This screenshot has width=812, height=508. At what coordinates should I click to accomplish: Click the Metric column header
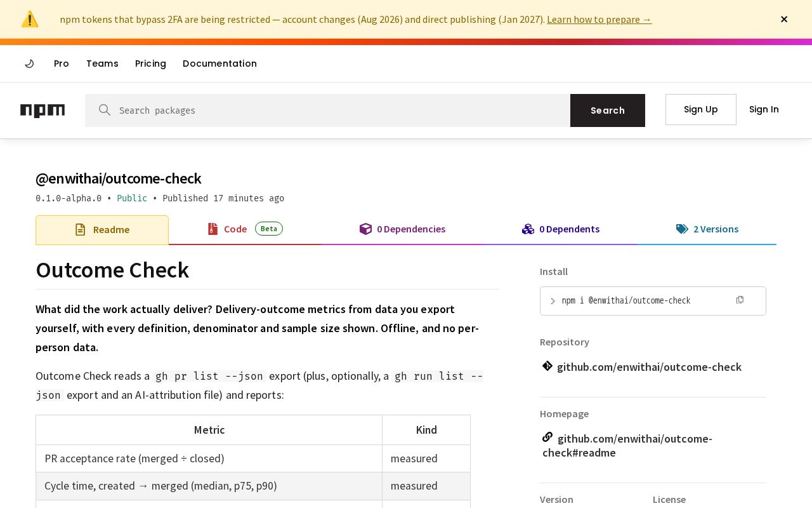pyautogui.click(x=209, y=430)
